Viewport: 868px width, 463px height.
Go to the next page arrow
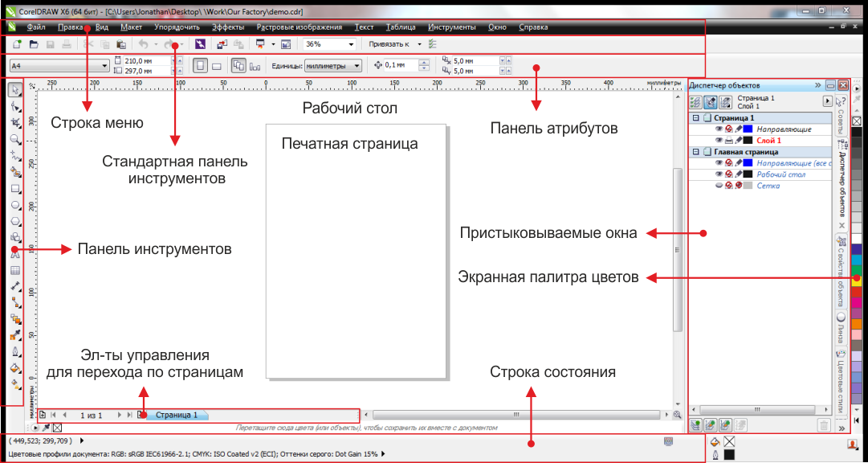pyautogui.click(x=119, y=415)
